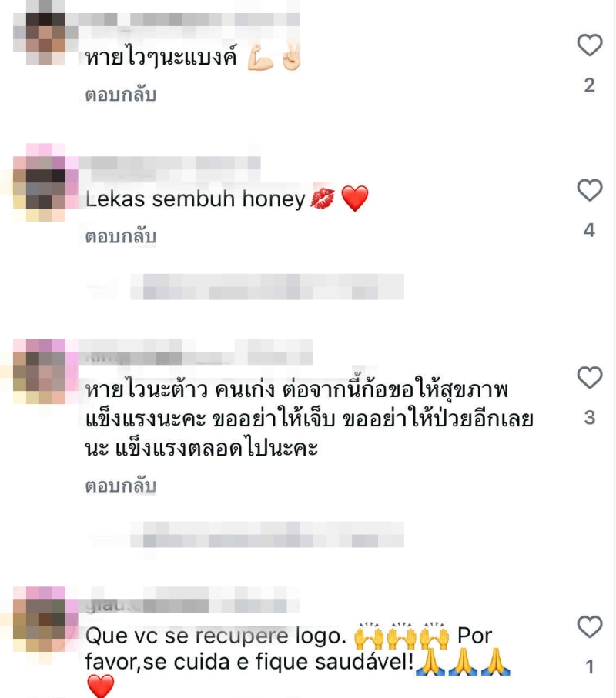The width and height of the screenshot is (616, 698).
Task: Open username above the first Thai comment
Action: [189, 19]
